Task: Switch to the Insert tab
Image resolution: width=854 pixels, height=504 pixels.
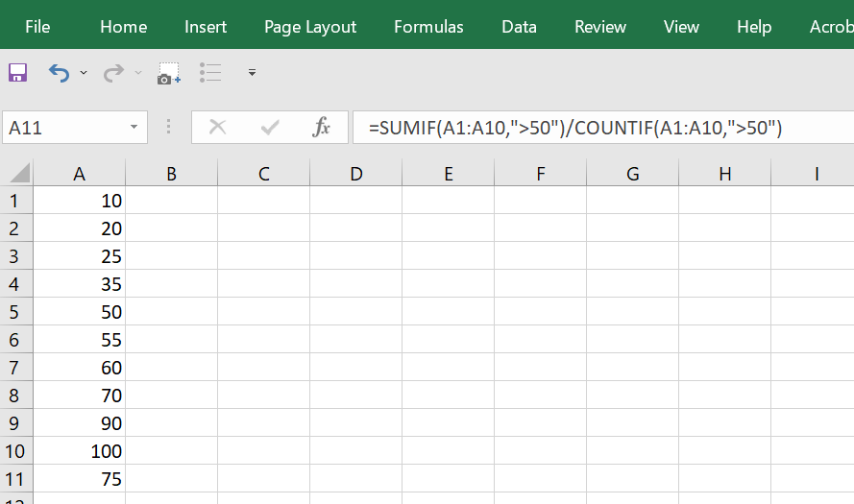Action: point(206,27)
